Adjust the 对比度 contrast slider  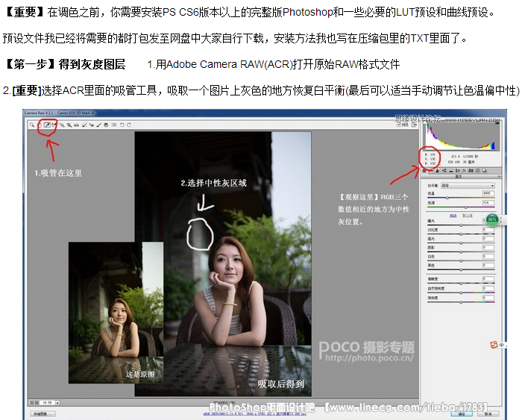(x=461, y=233)
